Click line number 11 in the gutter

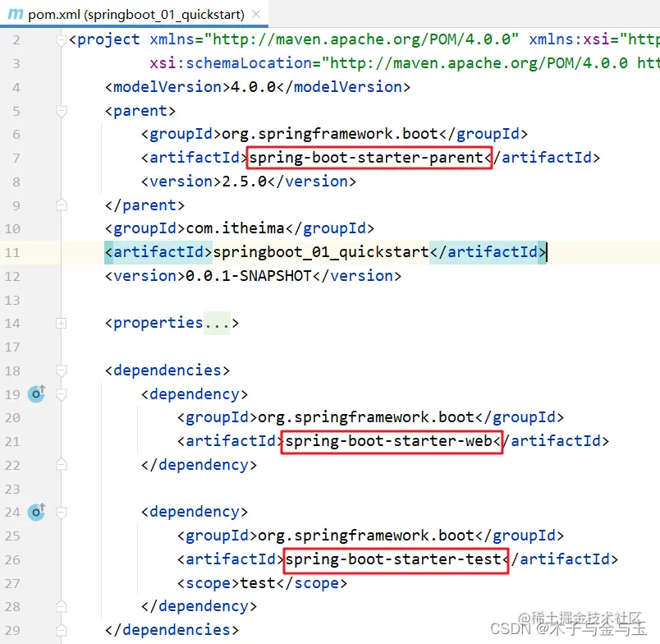pyautogui.click(x=12, y=253)
